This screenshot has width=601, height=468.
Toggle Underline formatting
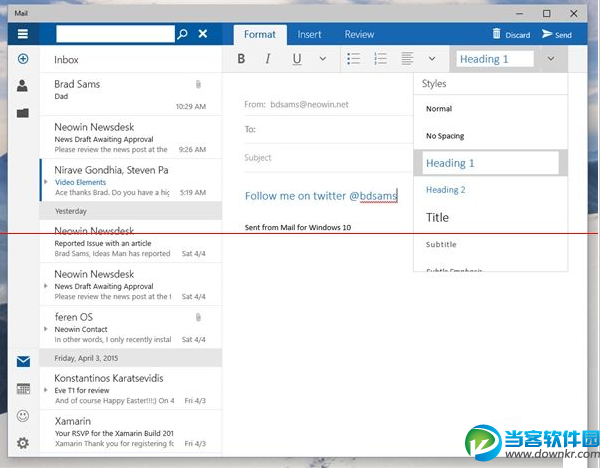(296, 59)
